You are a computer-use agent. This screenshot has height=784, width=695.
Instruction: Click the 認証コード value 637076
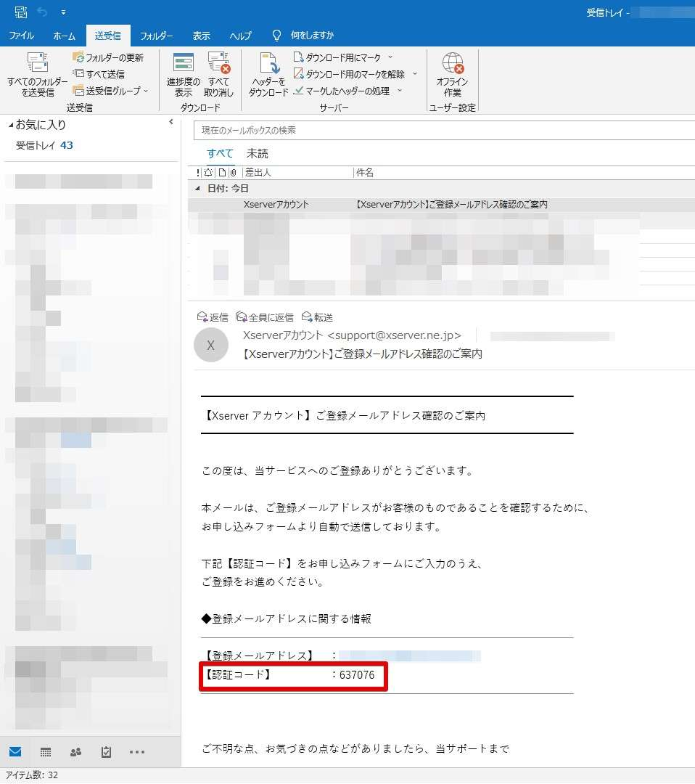[357, 675]
